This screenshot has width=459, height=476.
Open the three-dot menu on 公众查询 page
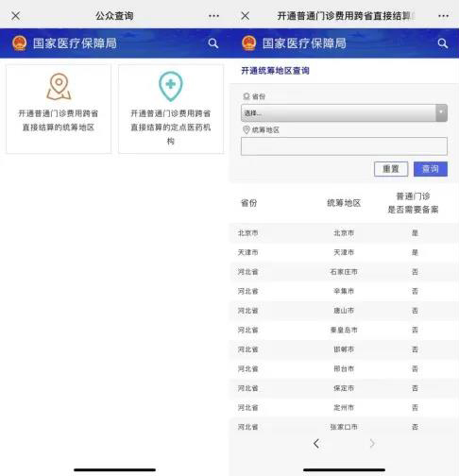(213, 16)
